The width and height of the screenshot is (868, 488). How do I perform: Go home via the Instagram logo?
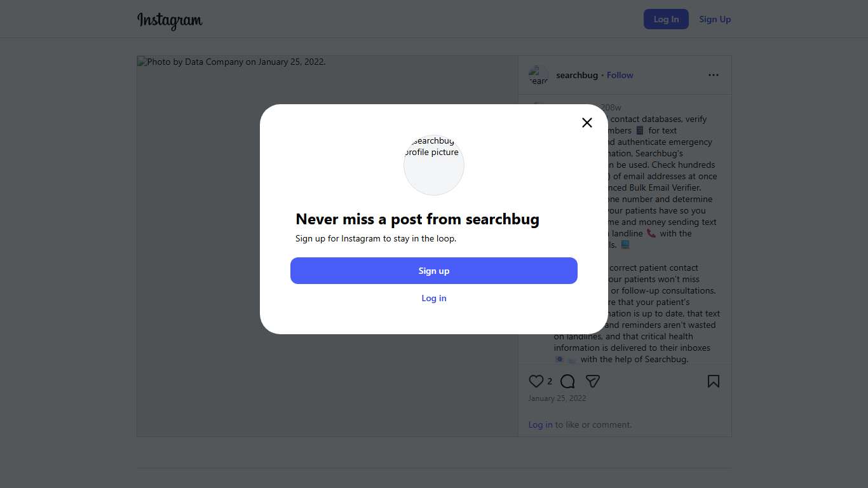(x=170, y=20)
